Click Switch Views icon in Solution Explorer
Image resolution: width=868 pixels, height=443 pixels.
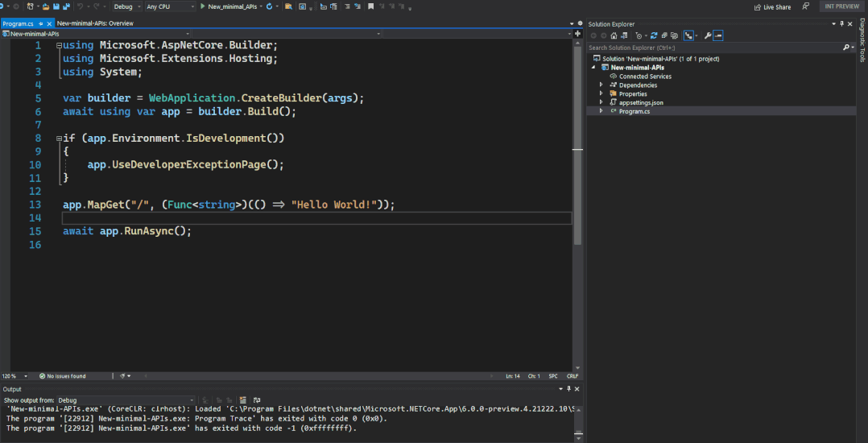pos(624,35)
